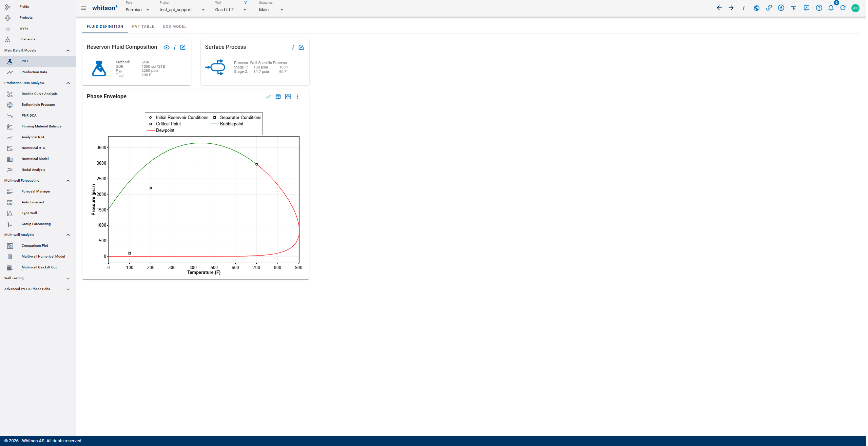
Task: Go to Nodal Analysis page
Action: click(33, 170)
